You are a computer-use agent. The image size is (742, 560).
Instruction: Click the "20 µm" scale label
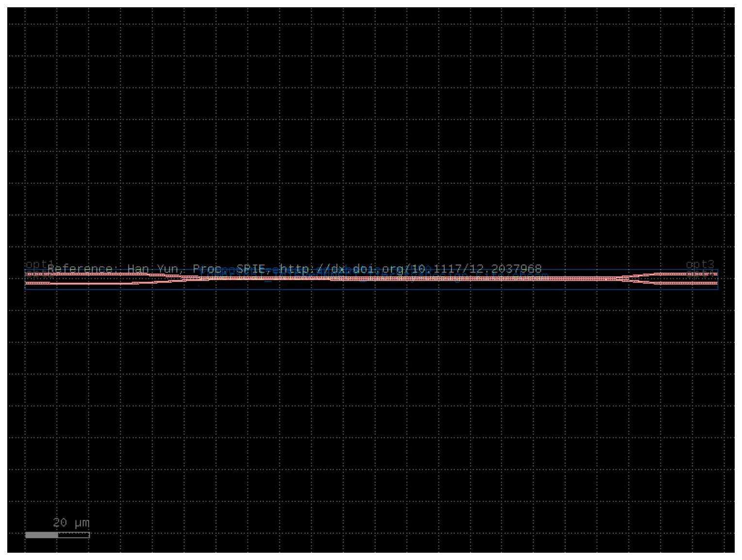(x=71, y=523)
